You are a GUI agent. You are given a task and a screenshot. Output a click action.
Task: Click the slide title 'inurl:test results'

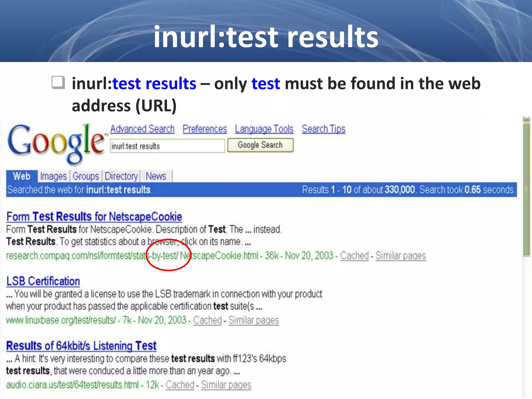coord(266,36)
